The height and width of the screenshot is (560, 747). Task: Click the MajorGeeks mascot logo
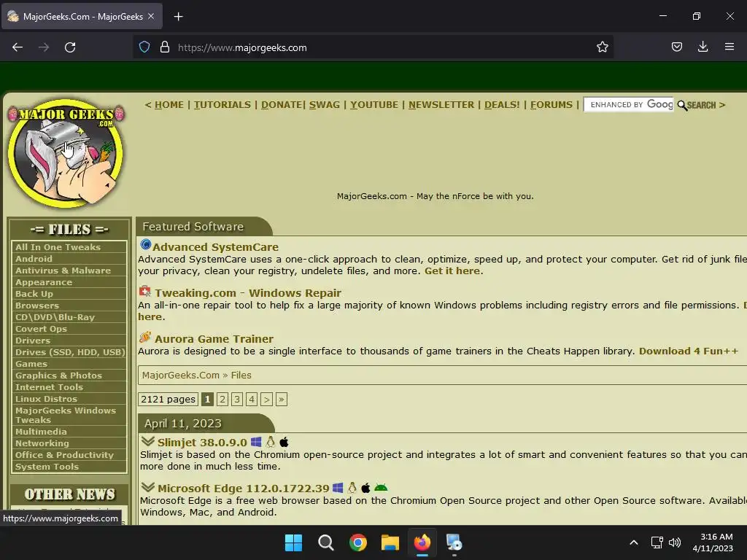pyautogui.click(x=66, y=153)
